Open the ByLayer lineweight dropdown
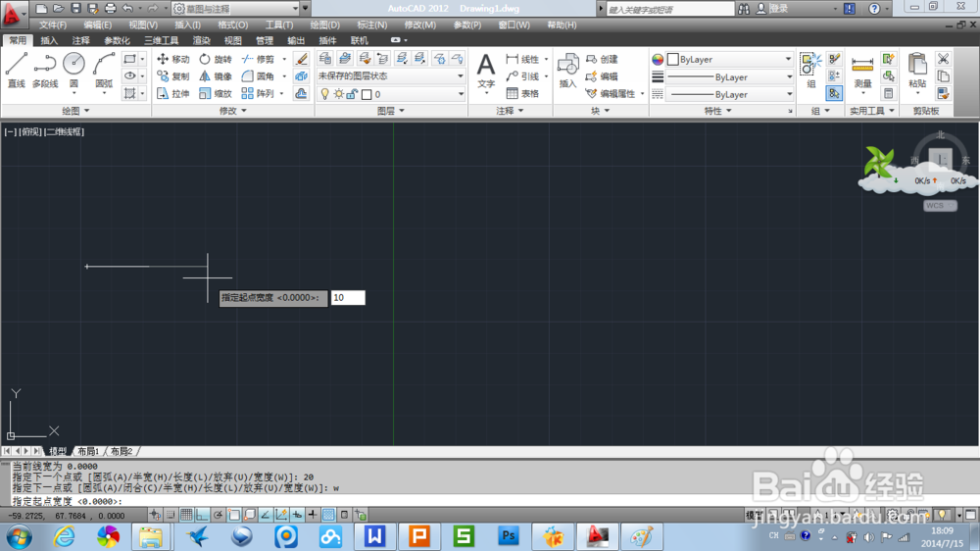 point(729,76)
